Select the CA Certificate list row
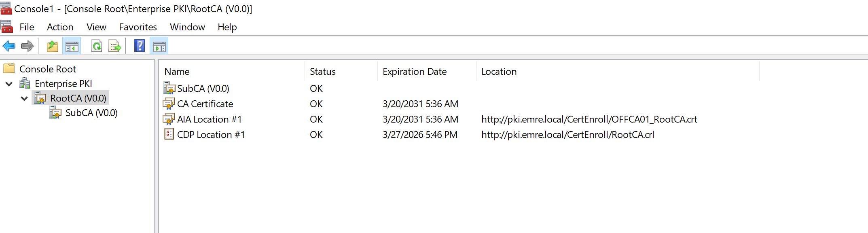The width and height of the screenshot is (868, 233). click(205, 104)
